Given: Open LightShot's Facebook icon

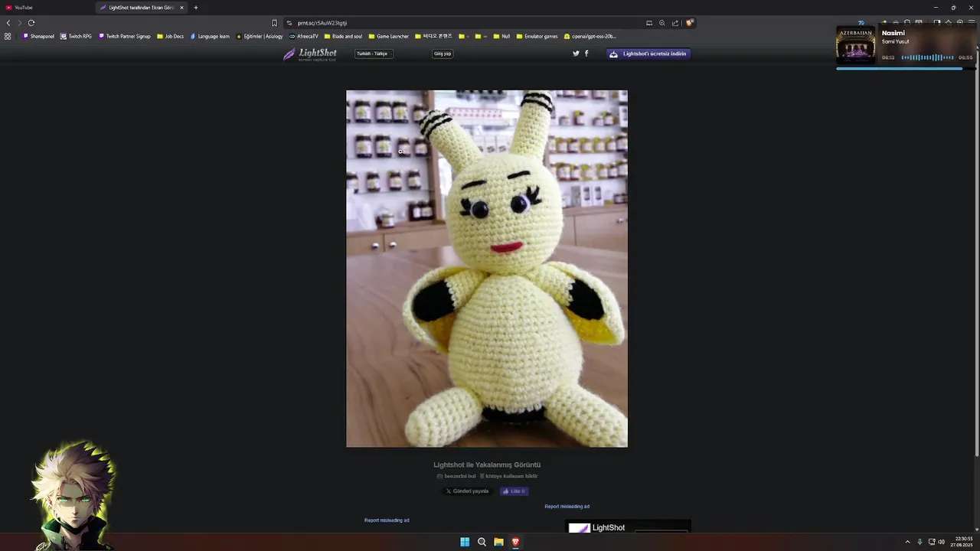Looking at the screenshot, I should pyautogui.click(x=586, y=54).
